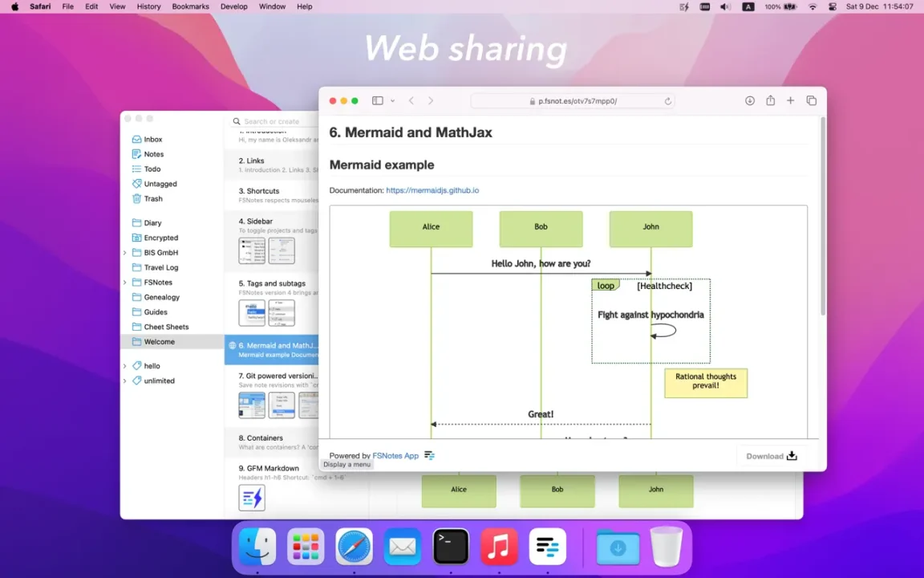Open the Bookmarks menu
The image size is (924, 578).
point(190,6)
